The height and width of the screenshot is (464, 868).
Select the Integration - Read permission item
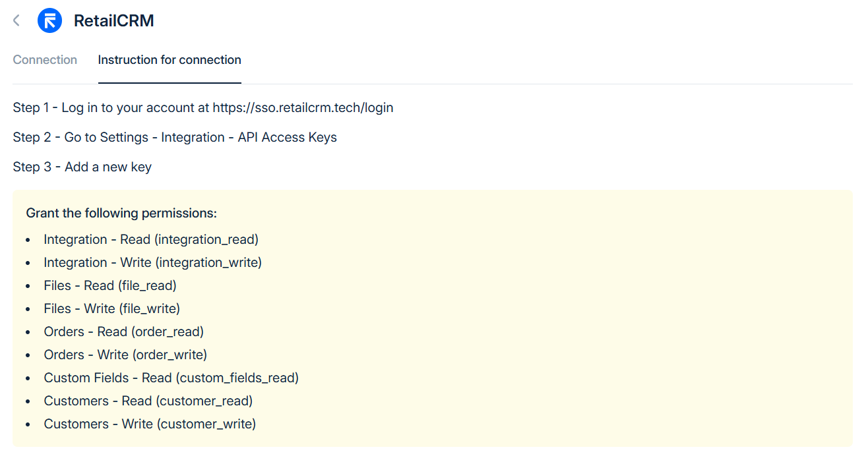[151, 239]
